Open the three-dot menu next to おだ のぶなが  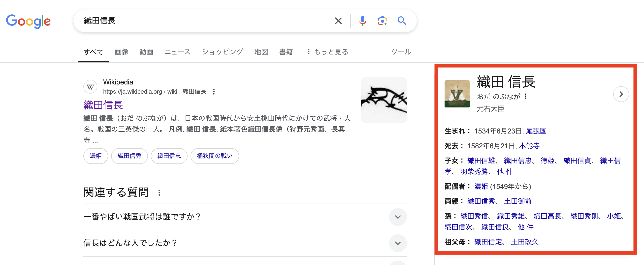[525, 96]
